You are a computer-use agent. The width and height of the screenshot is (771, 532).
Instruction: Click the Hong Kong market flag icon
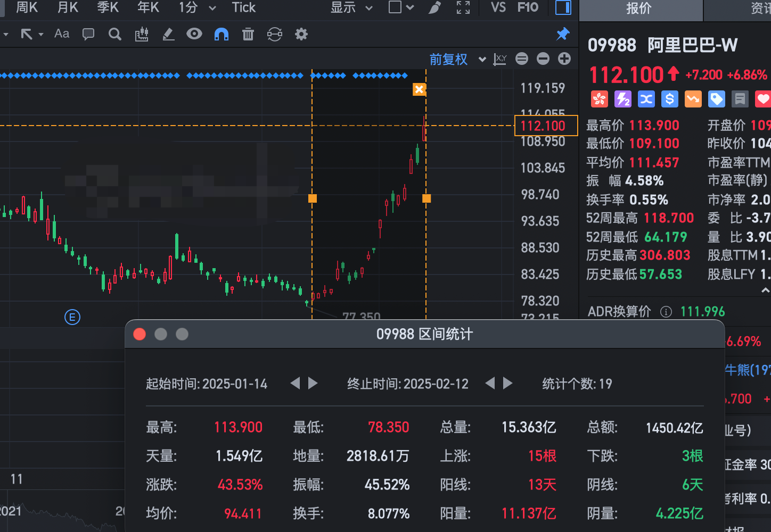[599, 99]
